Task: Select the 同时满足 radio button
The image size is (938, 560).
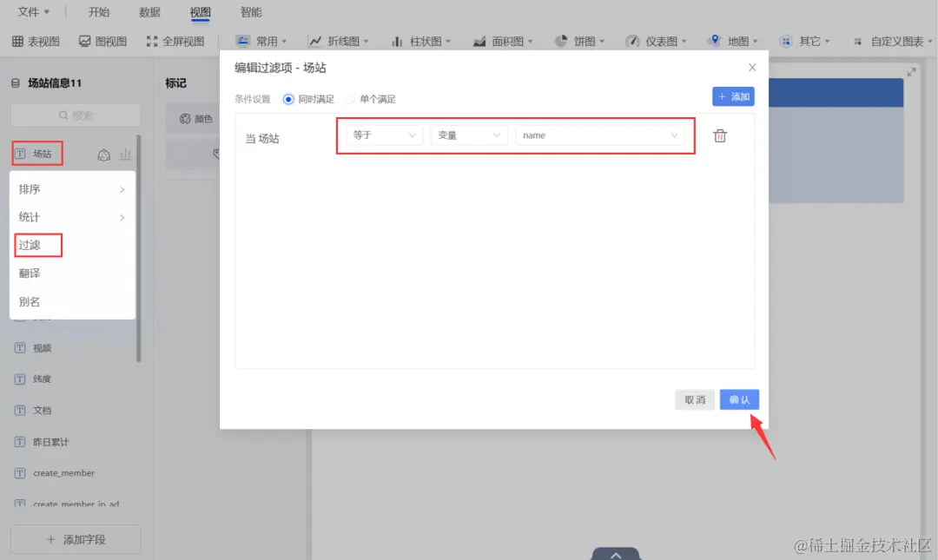Action: click(287, 98)
